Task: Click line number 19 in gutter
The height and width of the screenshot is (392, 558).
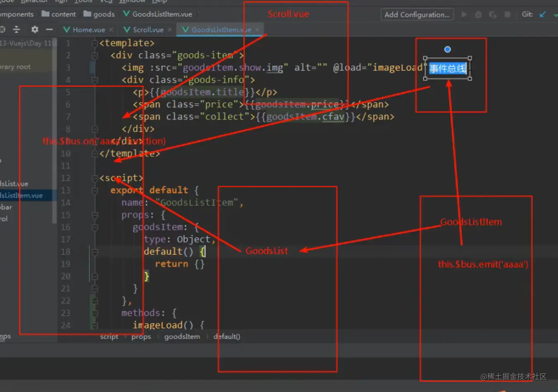Action: [66, 264]
